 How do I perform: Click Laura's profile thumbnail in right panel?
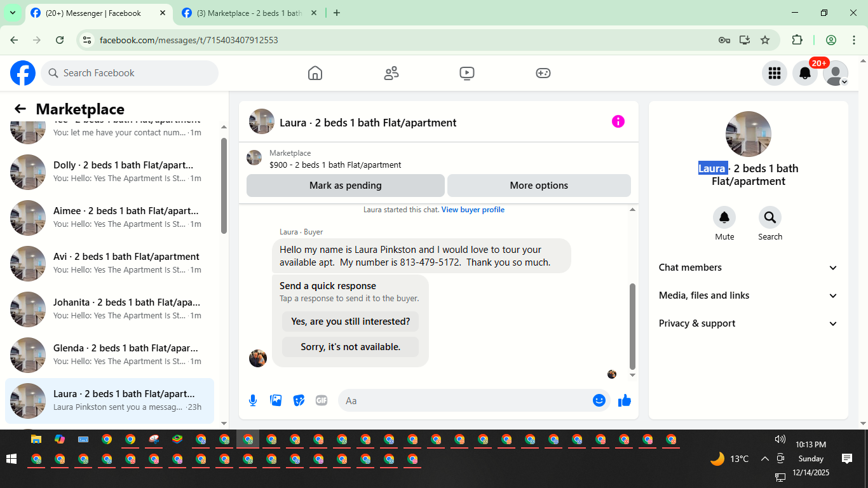pos(749,134)
